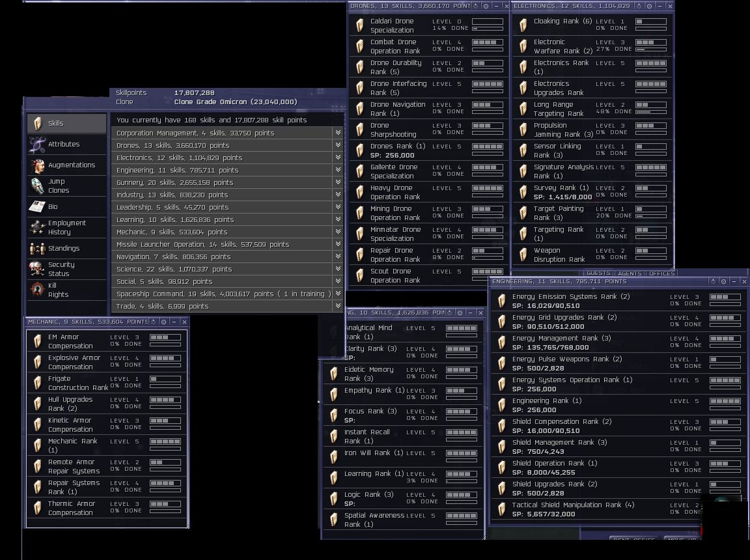Click the skill book icon for Signature Analysis

tap(523, 171)
